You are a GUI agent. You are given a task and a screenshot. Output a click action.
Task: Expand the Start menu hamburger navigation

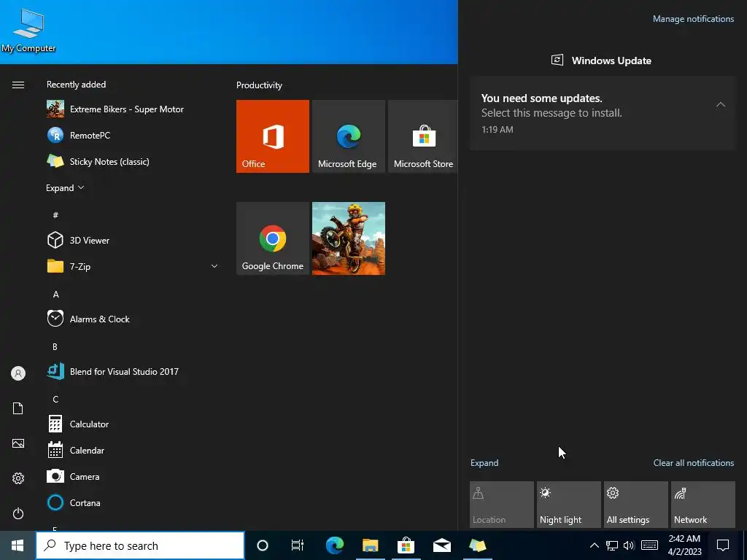(18, 85)
